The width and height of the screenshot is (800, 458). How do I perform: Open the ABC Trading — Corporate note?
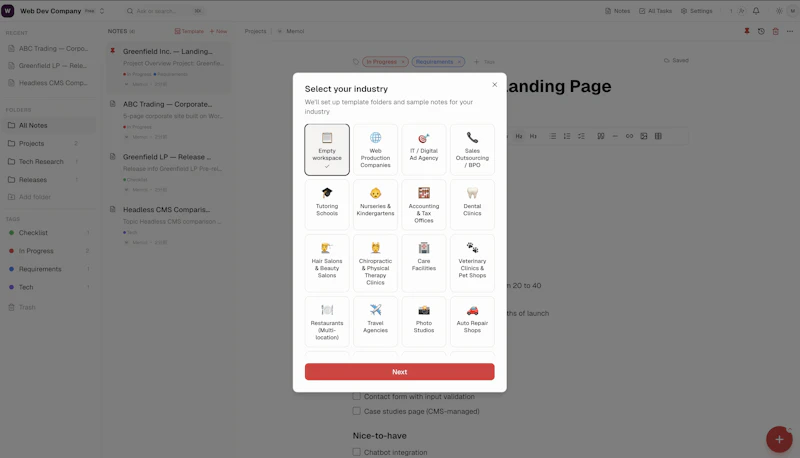pyautogui.click(x=168, y=120)
